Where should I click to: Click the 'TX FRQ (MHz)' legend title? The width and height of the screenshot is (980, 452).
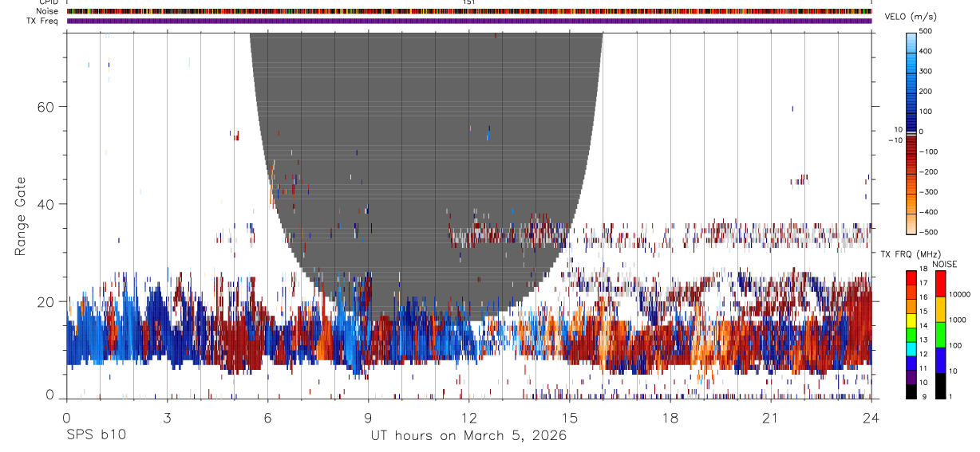click(909, 254)
